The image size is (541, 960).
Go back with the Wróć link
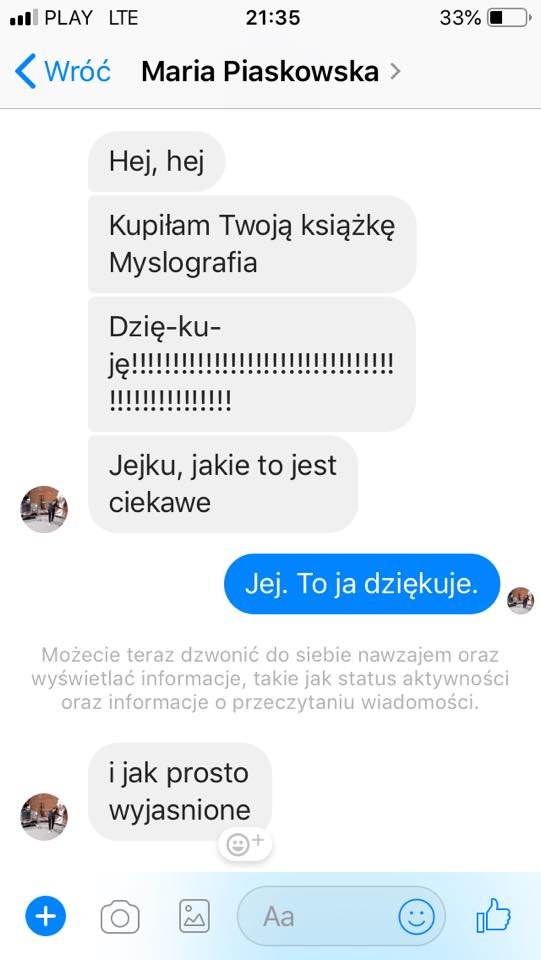click(x=77, y=72)
